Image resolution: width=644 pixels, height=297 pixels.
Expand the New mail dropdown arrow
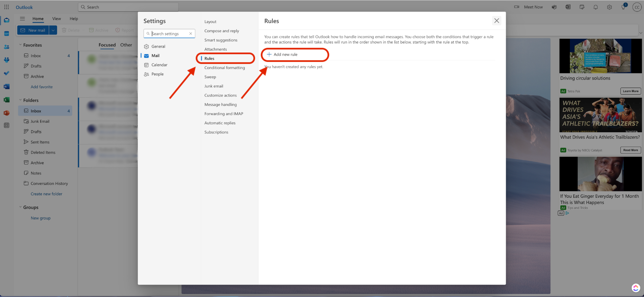pos(53,30)
